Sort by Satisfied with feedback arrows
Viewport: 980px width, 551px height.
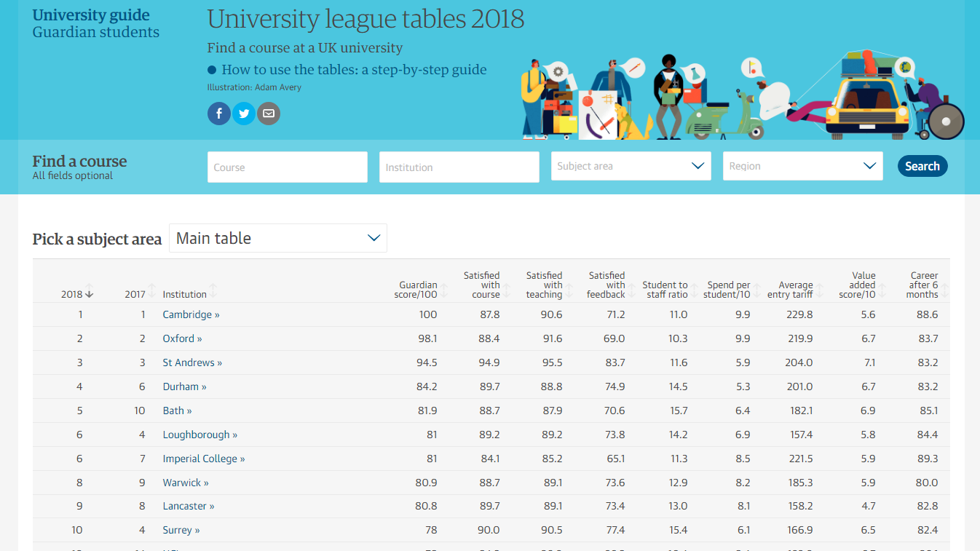click(632, 291)
